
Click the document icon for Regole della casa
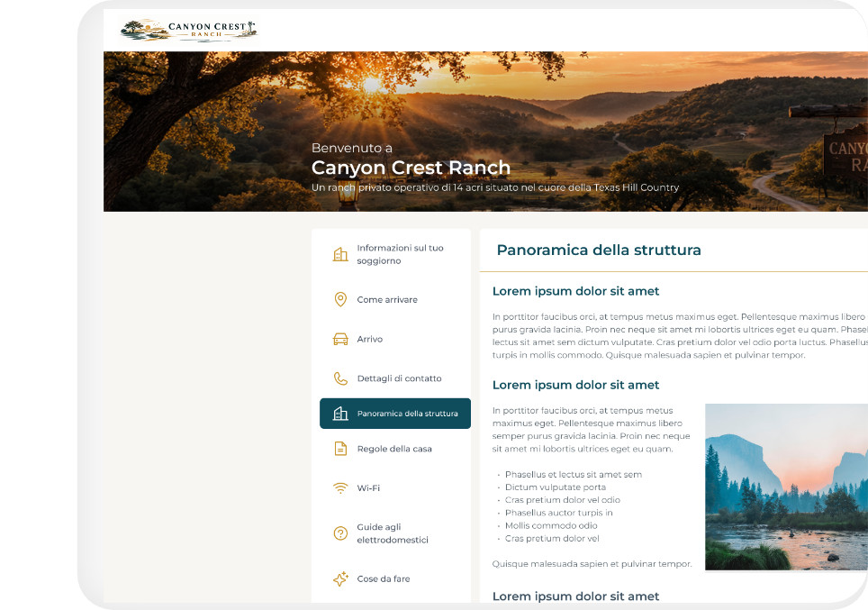click(x=340, y=449)
